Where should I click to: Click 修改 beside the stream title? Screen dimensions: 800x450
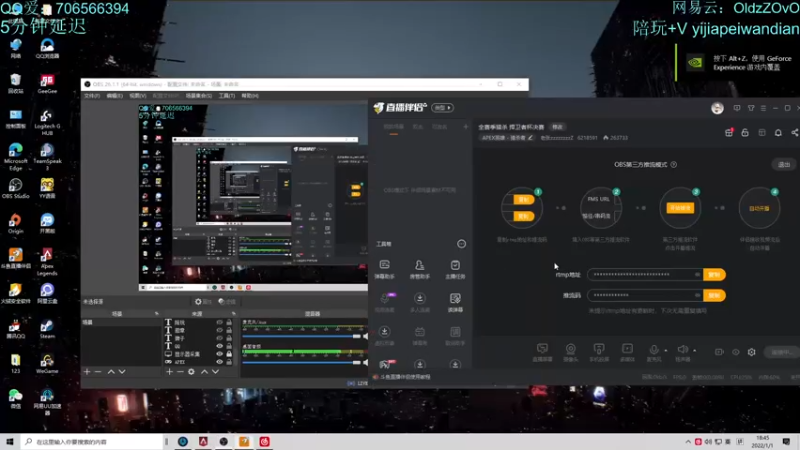tap(557, 127)
